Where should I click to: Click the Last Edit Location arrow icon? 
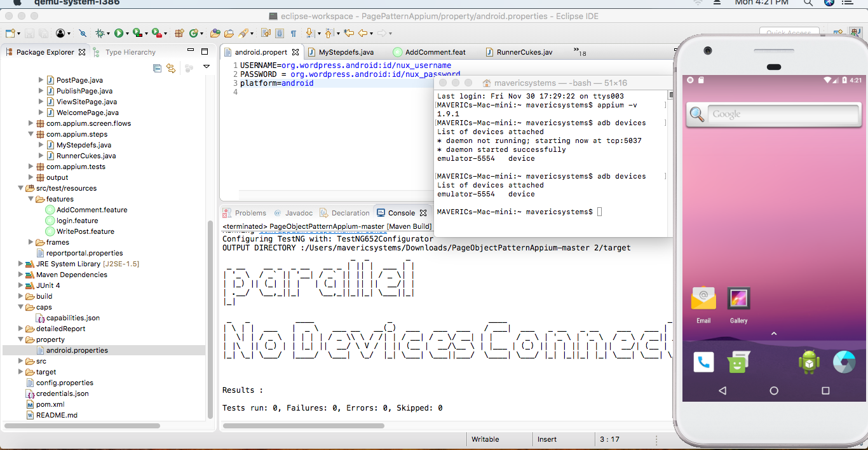349,33
